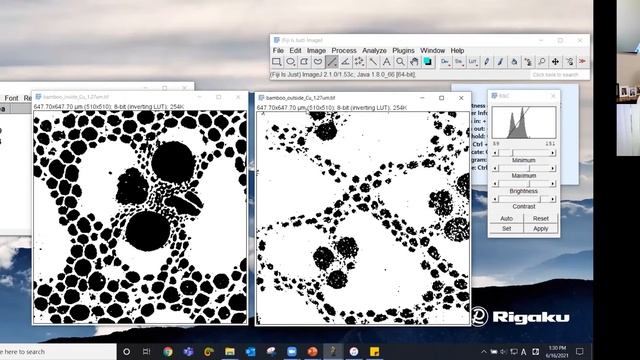Click the Maximum slider left arrow

[x=495, y=168]
